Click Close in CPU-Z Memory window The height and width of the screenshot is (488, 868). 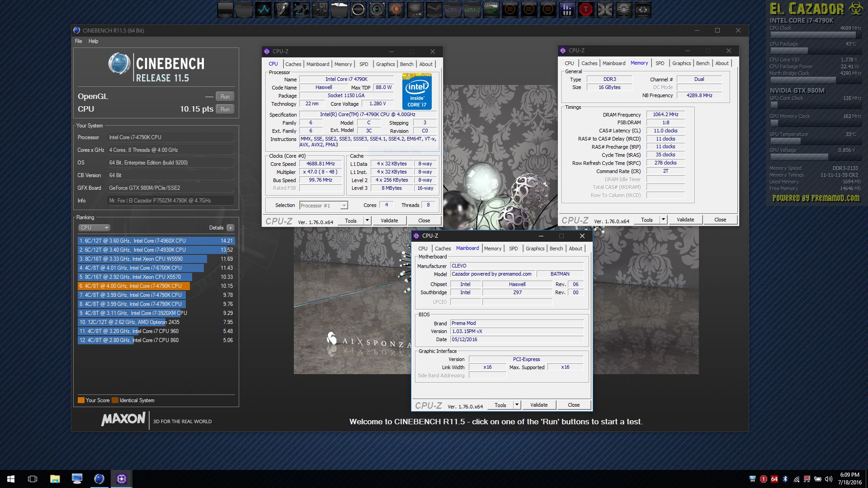coord(720,220)
